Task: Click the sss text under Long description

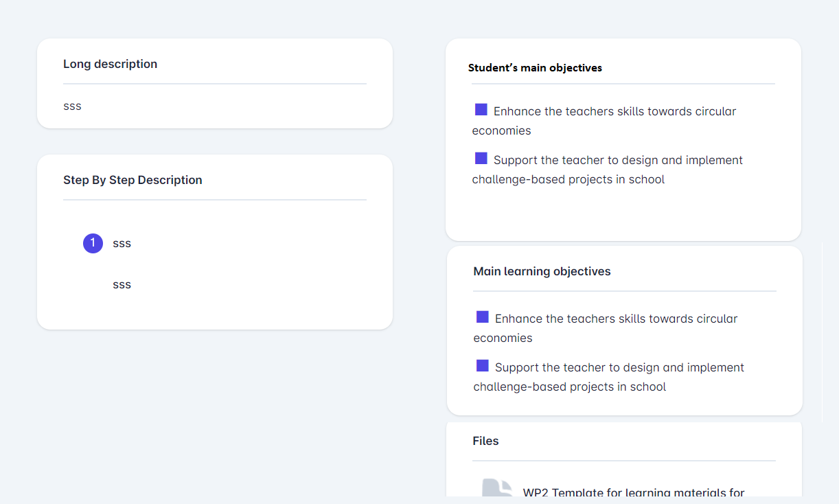Action: pos(72,106)
